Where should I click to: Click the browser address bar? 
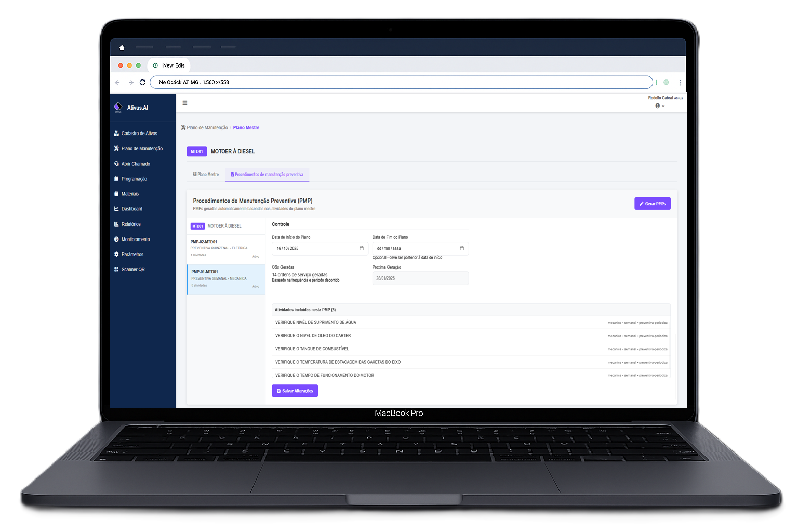coord(400,82)
